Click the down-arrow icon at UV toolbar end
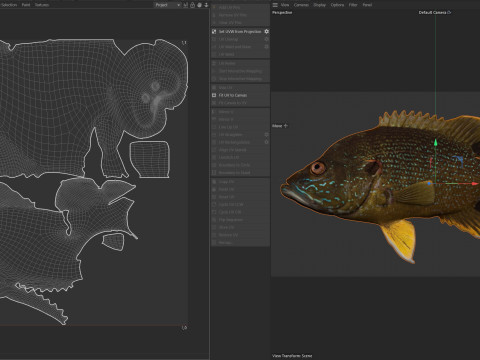This screenshot has width=480, height=360. (x=206, y=5)
